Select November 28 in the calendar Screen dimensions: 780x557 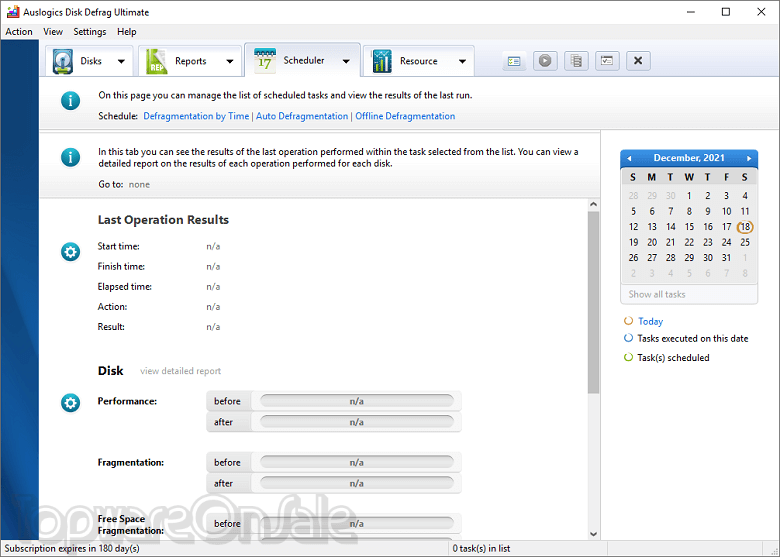[633, 195]
